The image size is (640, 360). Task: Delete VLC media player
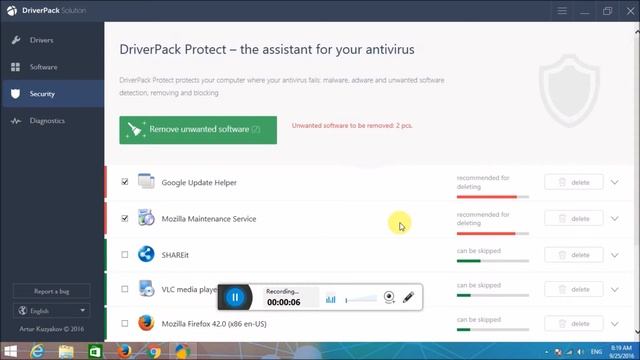click(x=573, y=289)
